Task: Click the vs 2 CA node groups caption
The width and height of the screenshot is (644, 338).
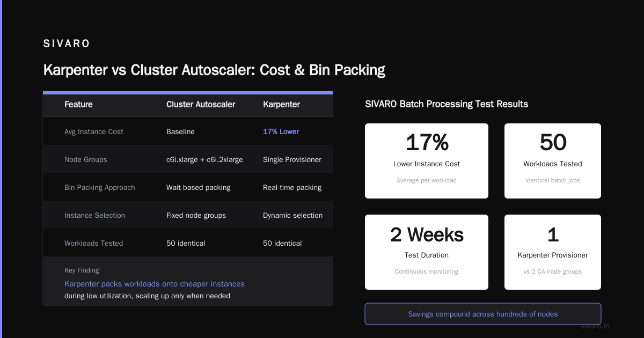Action: pyautogui.click(x=553, y=271)
